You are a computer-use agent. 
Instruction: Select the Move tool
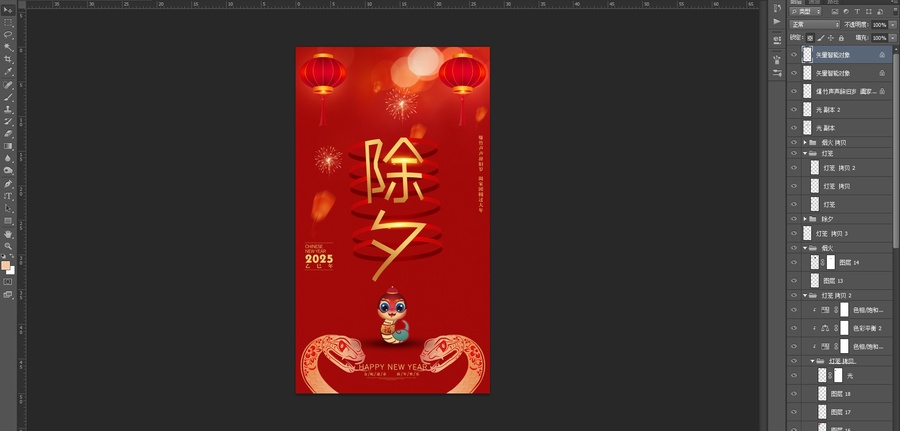[x=8, y=10]
